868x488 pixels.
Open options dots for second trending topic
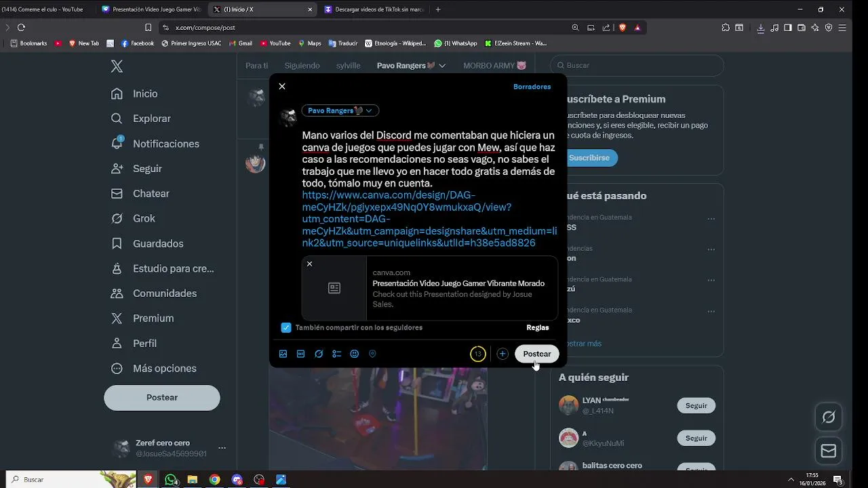coord(711,249)
